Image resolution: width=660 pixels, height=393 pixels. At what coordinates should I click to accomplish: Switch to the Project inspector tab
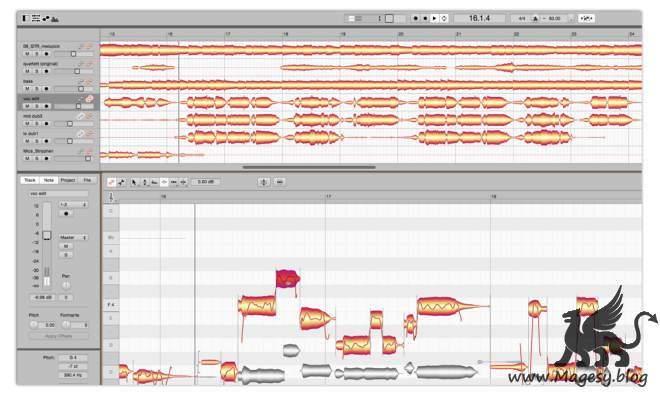[x=68, y=180]
